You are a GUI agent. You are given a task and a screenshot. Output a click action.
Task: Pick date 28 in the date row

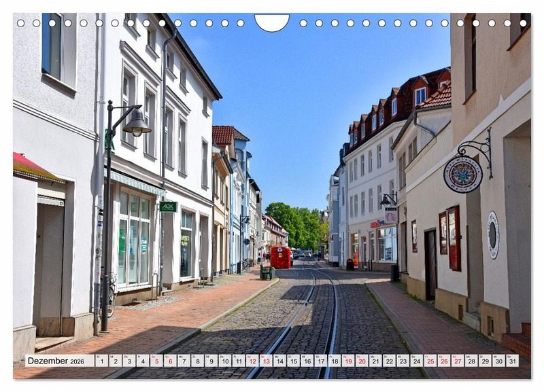coord(471,361)
